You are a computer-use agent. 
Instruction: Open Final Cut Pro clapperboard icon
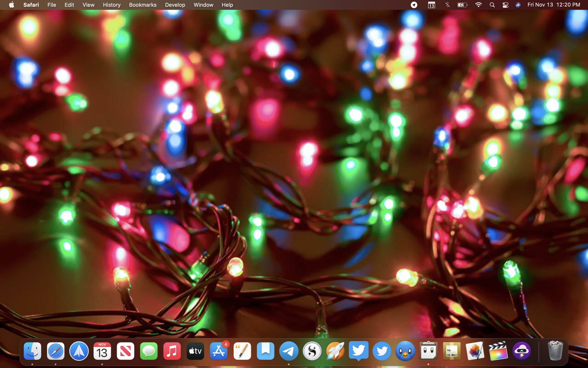(x=498, y=351)
